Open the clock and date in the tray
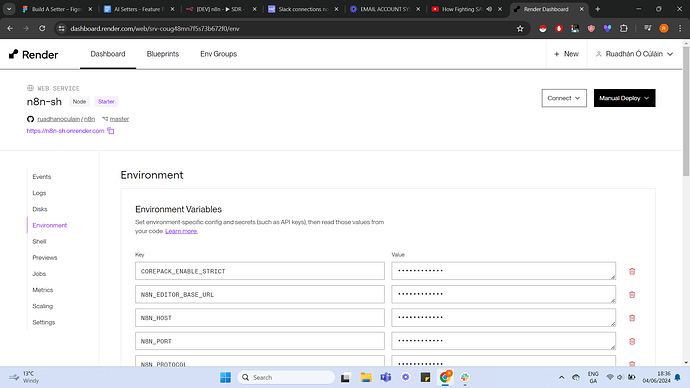The image size is (690, 388). tap(656, 377)
